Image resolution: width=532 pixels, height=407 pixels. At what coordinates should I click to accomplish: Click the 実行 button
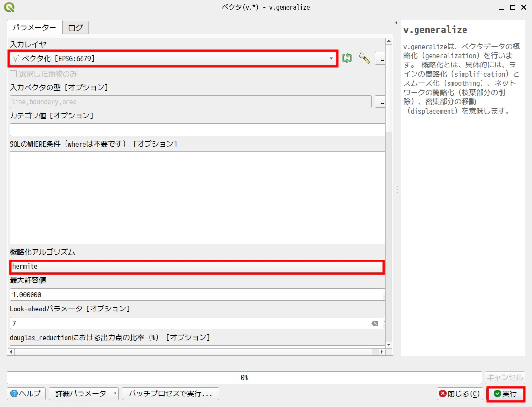505,393
